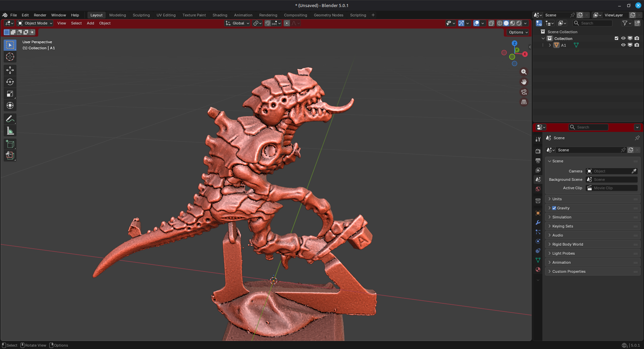
Task: Click the Options button in the viewport
Action: click(x=518, y=32)
